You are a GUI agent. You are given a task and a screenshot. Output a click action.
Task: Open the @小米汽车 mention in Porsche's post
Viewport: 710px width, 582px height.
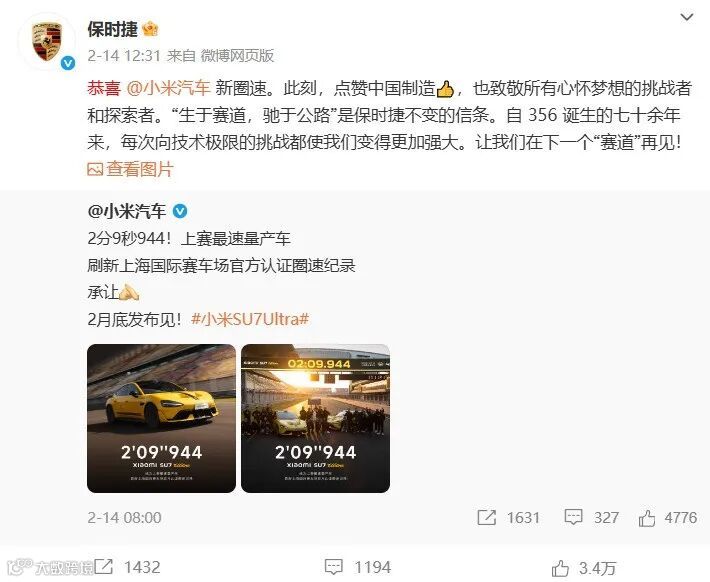click(x=168, y=88)
